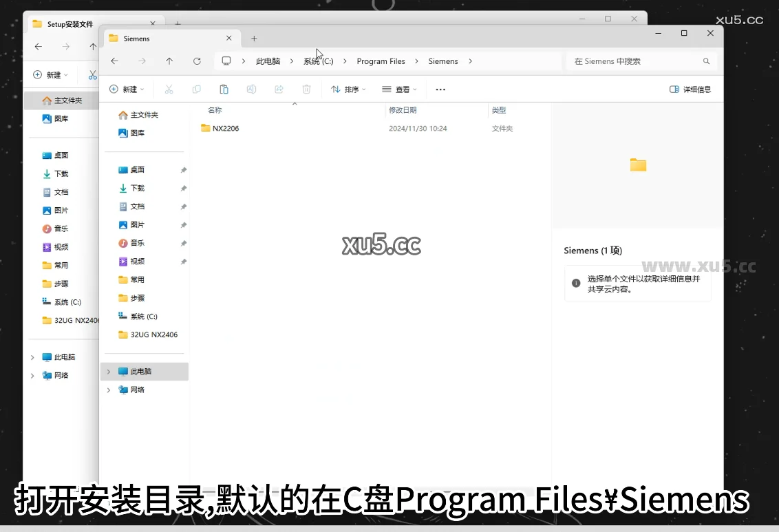Expand the 此电脑 tree node
779x532 pixels.
click(x=108, y=372)
